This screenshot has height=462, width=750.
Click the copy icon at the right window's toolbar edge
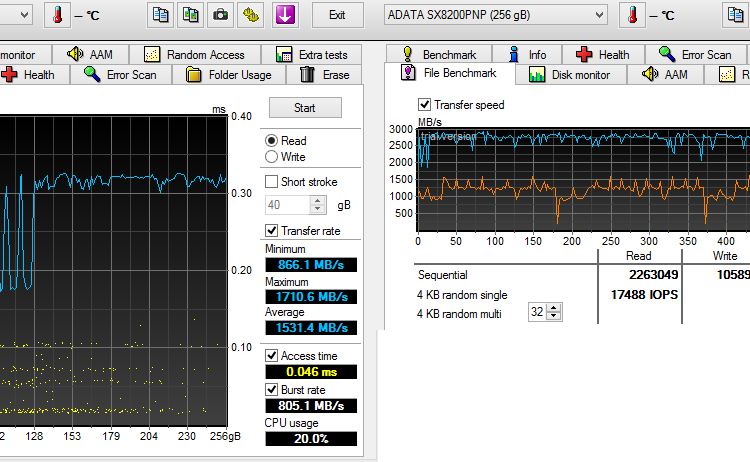click(x=736, y=15)
